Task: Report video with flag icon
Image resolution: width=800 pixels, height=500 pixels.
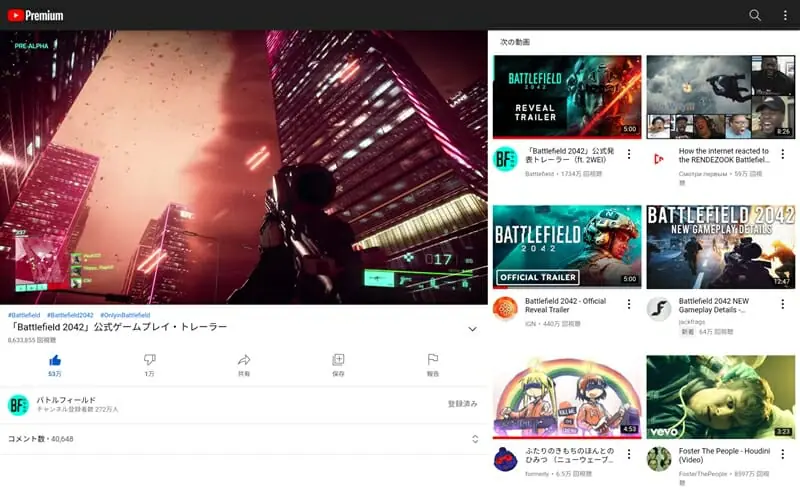Action: [433, 360]
